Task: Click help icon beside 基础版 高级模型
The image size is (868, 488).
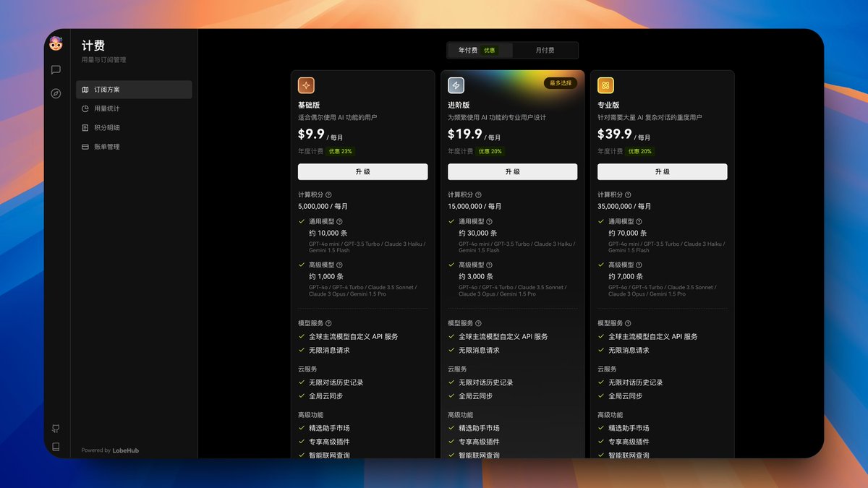Action: (339, 265)
